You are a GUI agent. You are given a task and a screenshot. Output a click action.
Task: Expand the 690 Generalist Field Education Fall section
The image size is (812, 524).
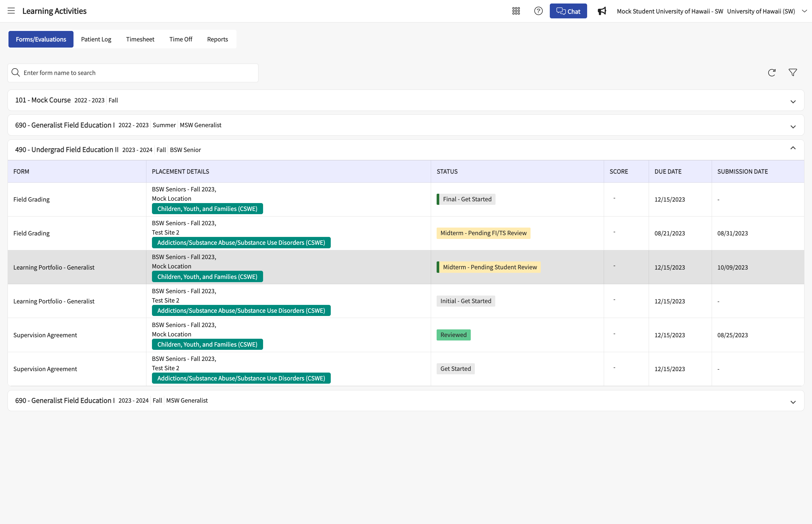(793, 402)
